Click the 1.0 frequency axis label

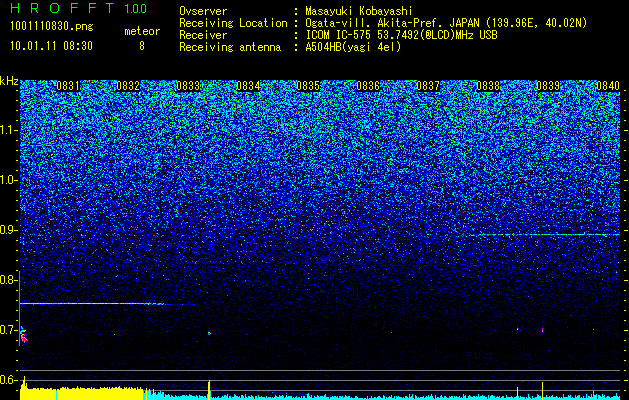pos(8,180)
